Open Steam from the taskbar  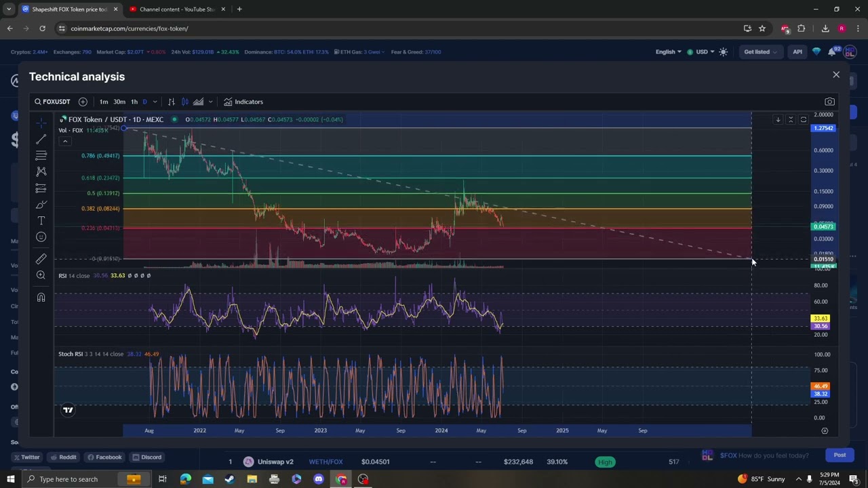point(229,479)
